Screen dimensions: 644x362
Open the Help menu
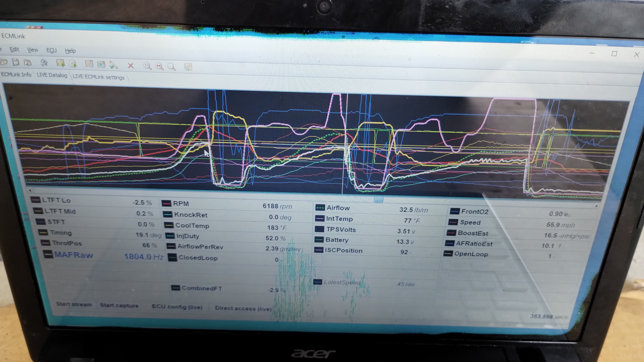pyautogui.click(x=70, y=51)
